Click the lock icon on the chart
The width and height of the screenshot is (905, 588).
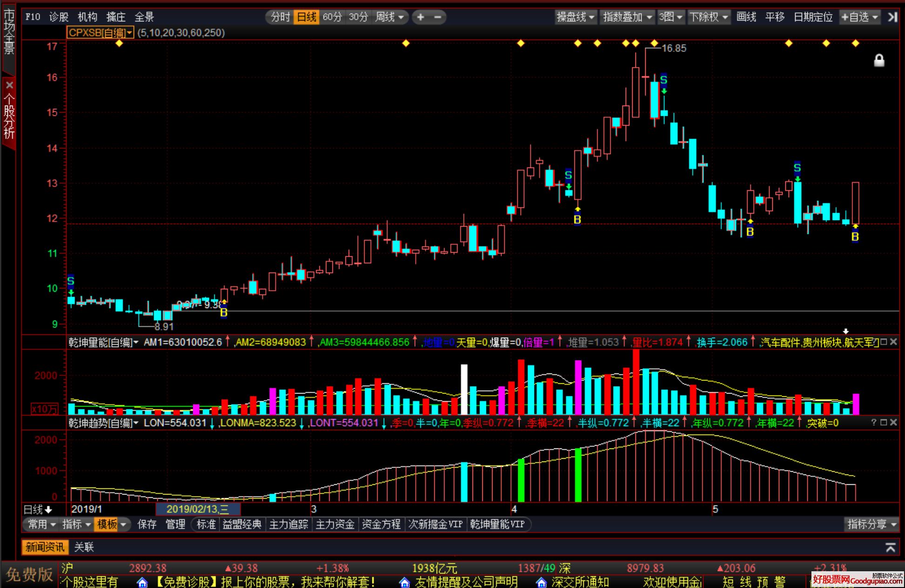[879, 60]
